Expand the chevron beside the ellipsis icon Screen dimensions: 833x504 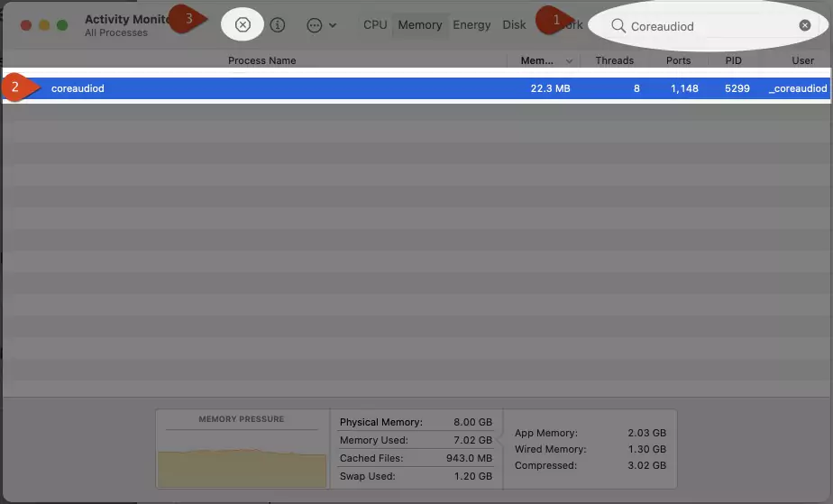[333, 25]
